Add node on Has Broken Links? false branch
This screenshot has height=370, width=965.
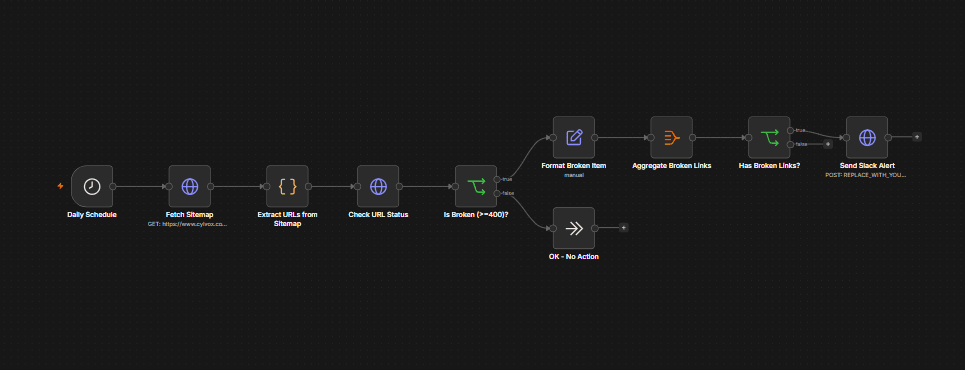[x=828, y=144]
